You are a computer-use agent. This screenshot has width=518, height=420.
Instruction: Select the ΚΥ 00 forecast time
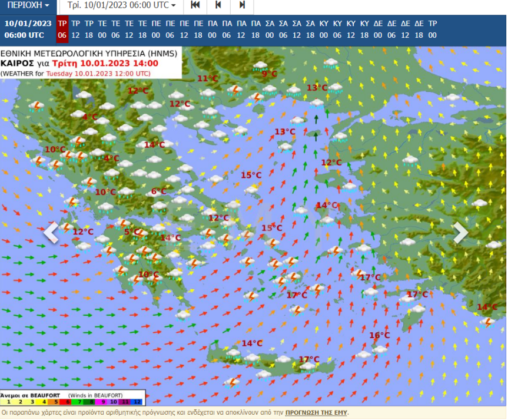324,29
